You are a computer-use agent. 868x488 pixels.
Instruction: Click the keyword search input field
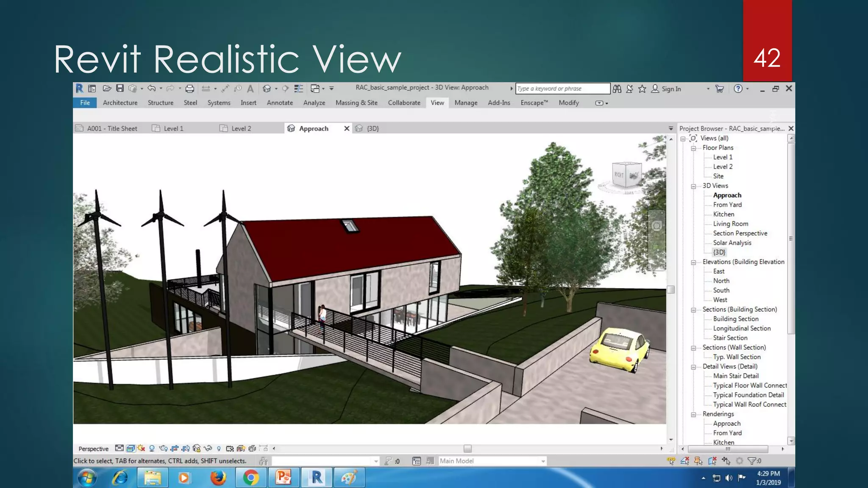tap(563, 89)
